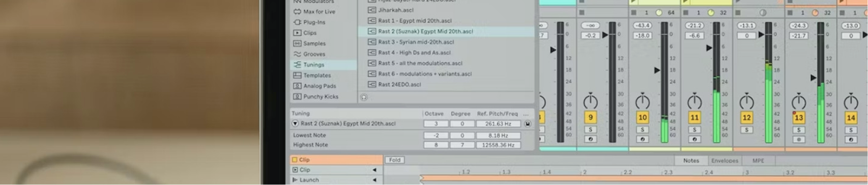Image resolution: width=868 pixels, height=185 pixels.
Task: Toggle the track 11 activator button
Action: (695, 117)
